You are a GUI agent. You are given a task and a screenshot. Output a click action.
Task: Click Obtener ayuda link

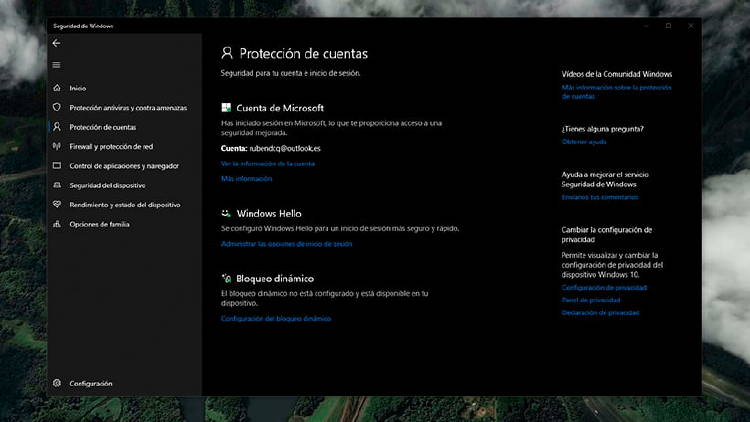point(584,142)
